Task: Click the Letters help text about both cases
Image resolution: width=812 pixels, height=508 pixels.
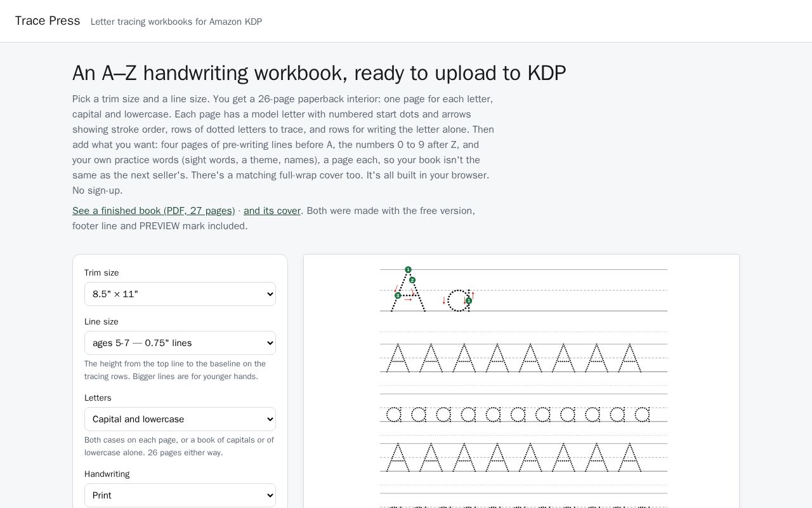Action: point(180,446)
